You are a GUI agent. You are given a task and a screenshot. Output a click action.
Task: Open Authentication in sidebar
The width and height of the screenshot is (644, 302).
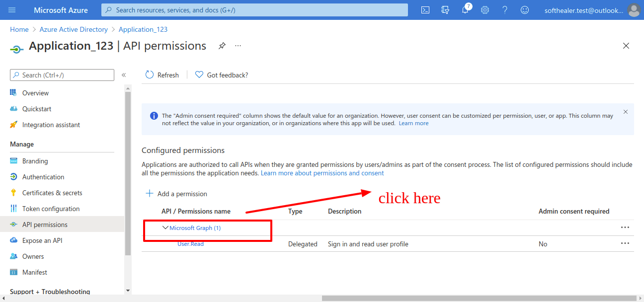(x=43, y=177)
